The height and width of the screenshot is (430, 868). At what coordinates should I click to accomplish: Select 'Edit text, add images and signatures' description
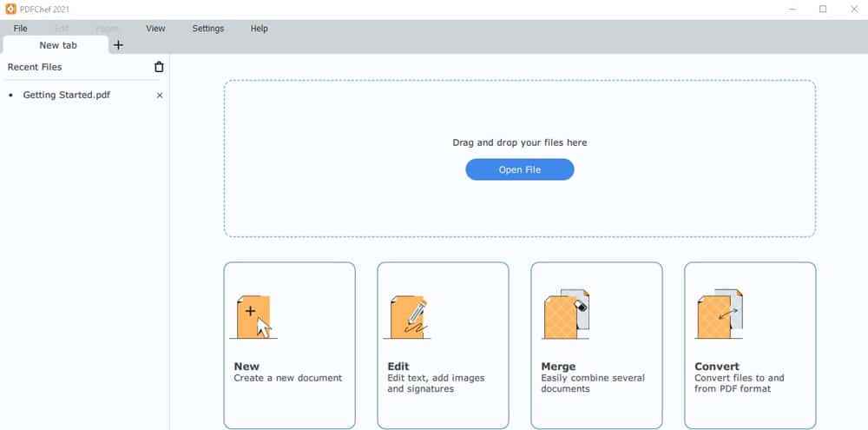436,383
